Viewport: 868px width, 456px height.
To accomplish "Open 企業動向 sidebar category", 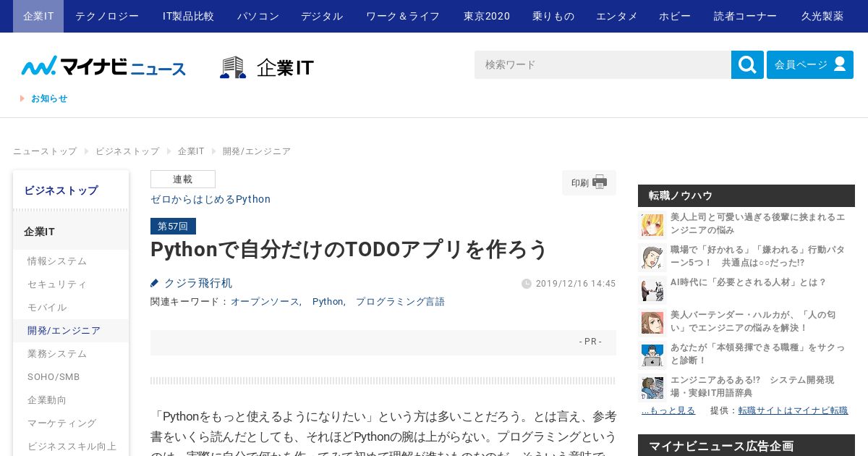I will (x=71, y=400).
